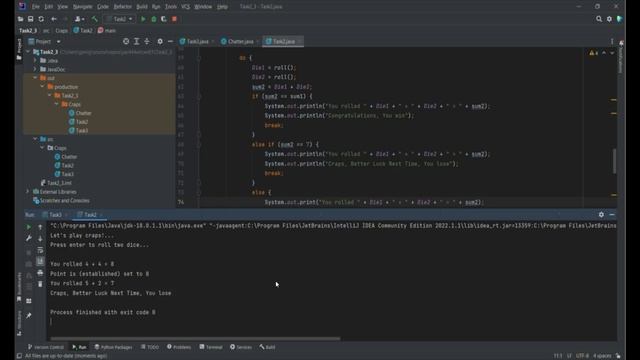
Task: Open the Task2 run configuration dropdown
Action: pyautogui.click(x=120, y=19)
